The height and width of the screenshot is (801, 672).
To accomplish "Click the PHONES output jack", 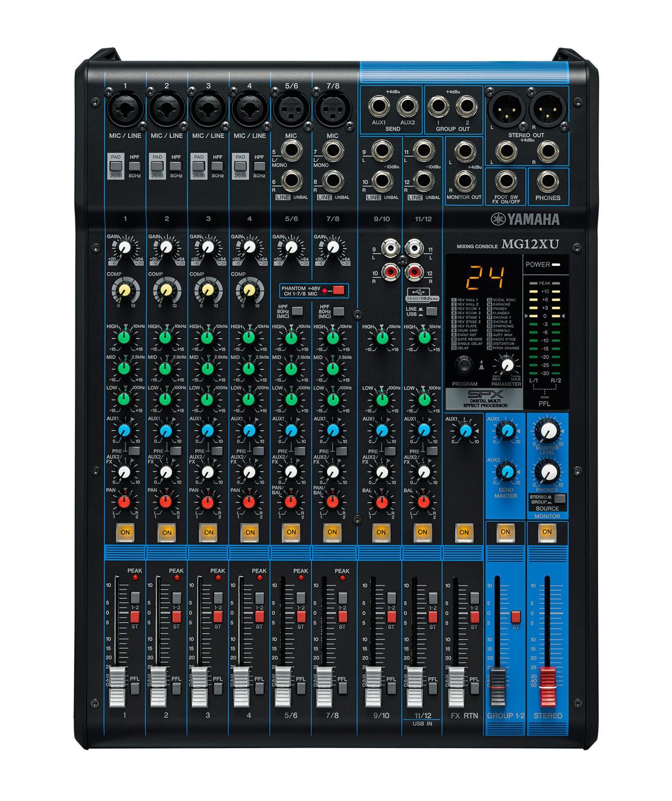I will click(x=548, y=182).
